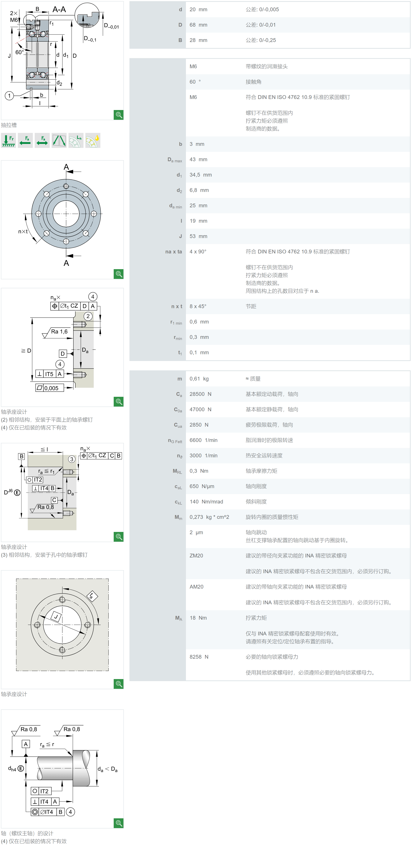Click the single-direction axial load Fa icon
This screenshot has height=868, width=412.
click(x=25, y=141)
